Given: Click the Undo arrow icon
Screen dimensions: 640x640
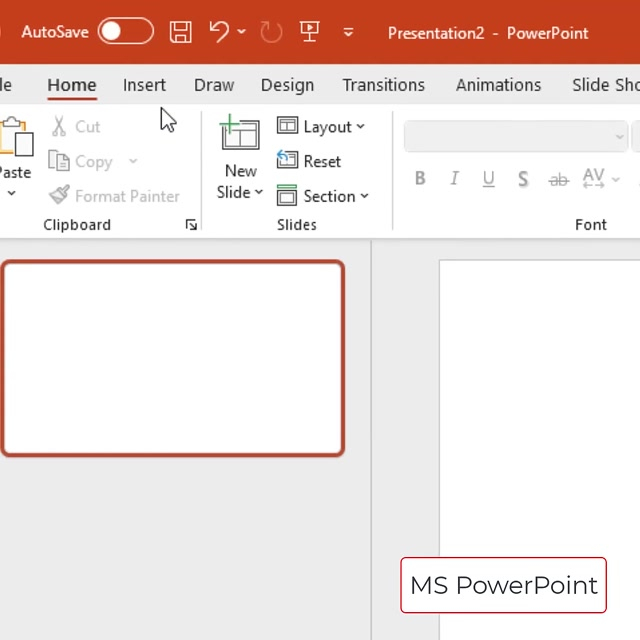Looking at the screenshot, I should (220, 32).
